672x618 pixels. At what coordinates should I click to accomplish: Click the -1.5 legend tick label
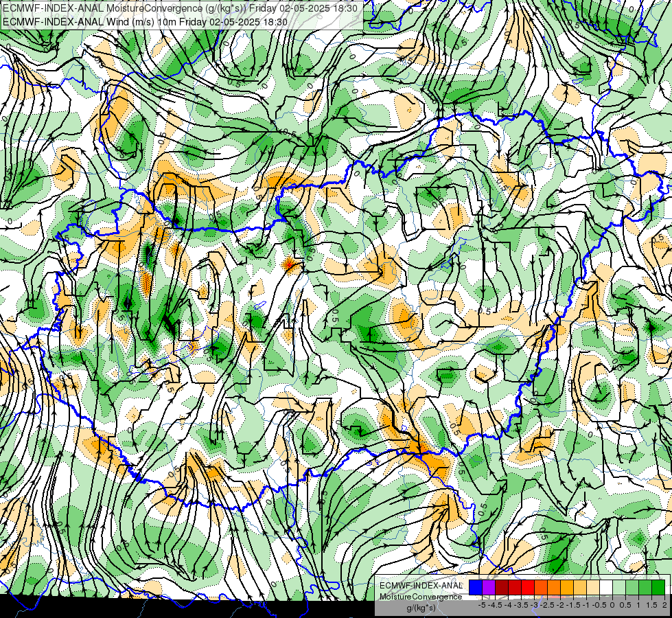(575, 605)
